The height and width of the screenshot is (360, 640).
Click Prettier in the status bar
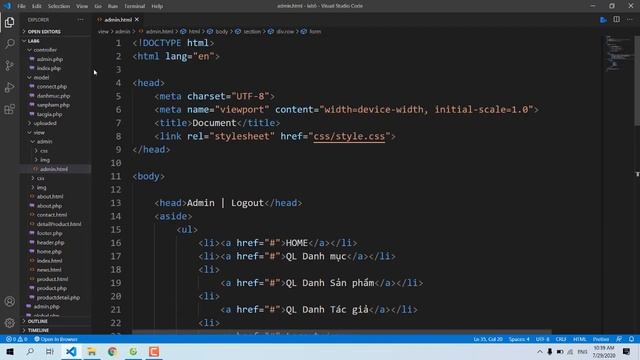click(600, 339)
